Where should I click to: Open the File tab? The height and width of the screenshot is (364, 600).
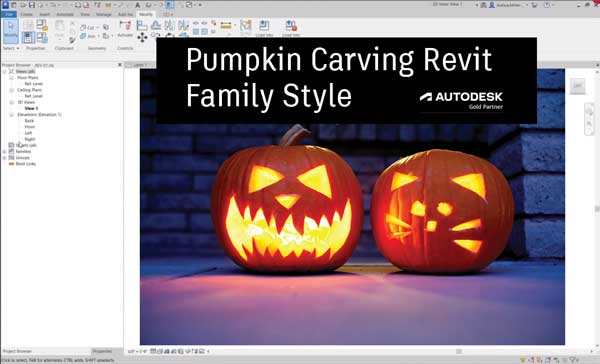[8, 14]
